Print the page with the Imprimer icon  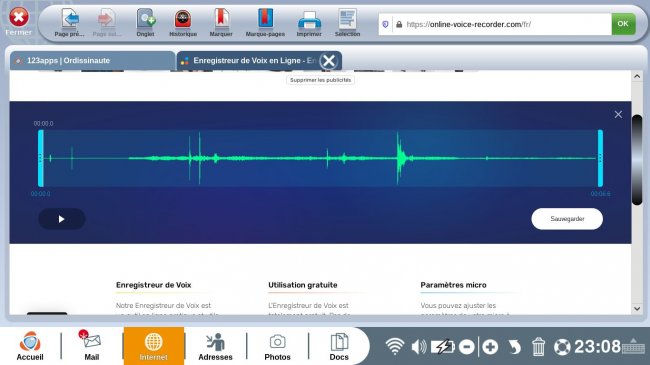coord(309,23)
